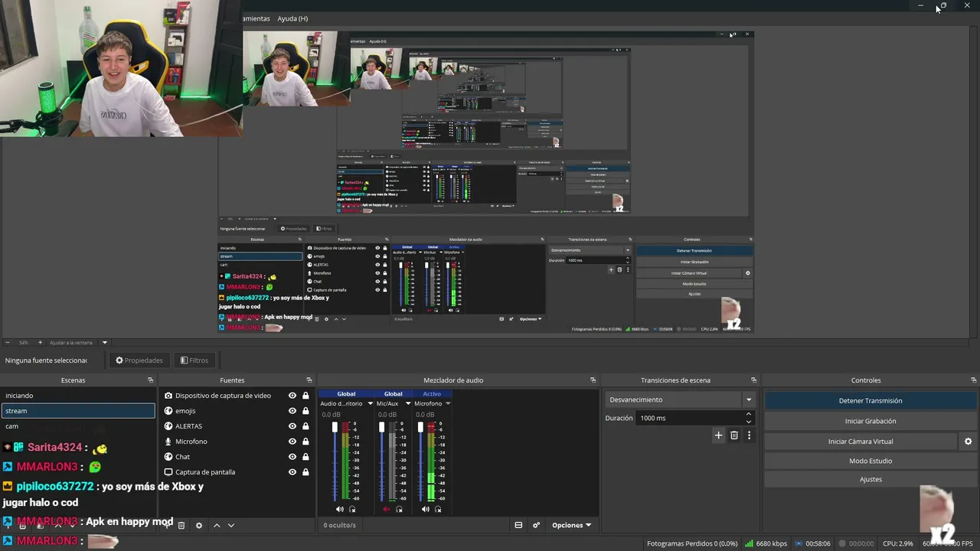980x551 pixels.
Task: Toggle visibility of ALERTAS source
Action: pyautogui.click(x=292, y=426)
